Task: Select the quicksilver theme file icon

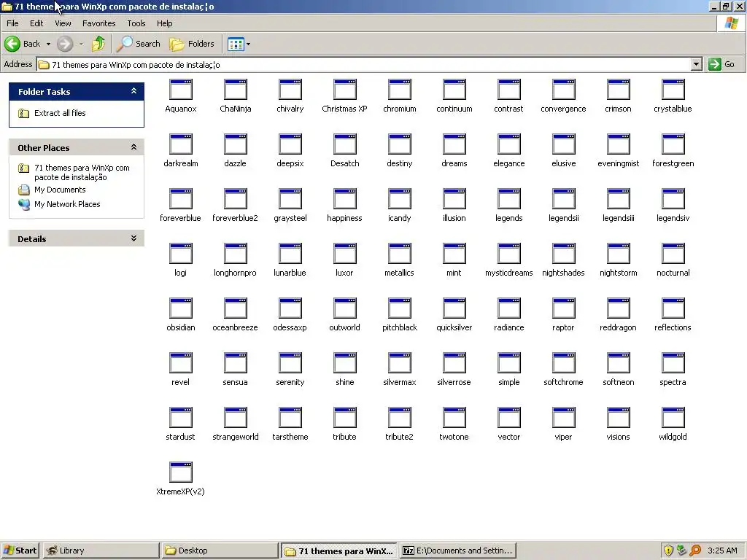Action: click(x=454, y=309)
